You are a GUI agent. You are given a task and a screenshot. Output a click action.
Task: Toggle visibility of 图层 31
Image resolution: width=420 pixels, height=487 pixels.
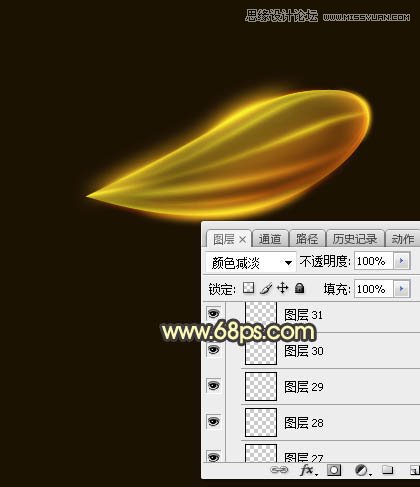point(214,313)
